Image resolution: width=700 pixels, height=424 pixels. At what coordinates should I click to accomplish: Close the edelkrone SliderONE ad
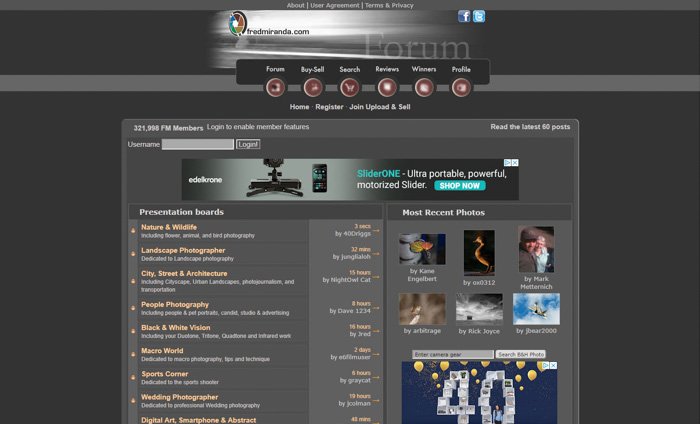[x=515, y=163]
